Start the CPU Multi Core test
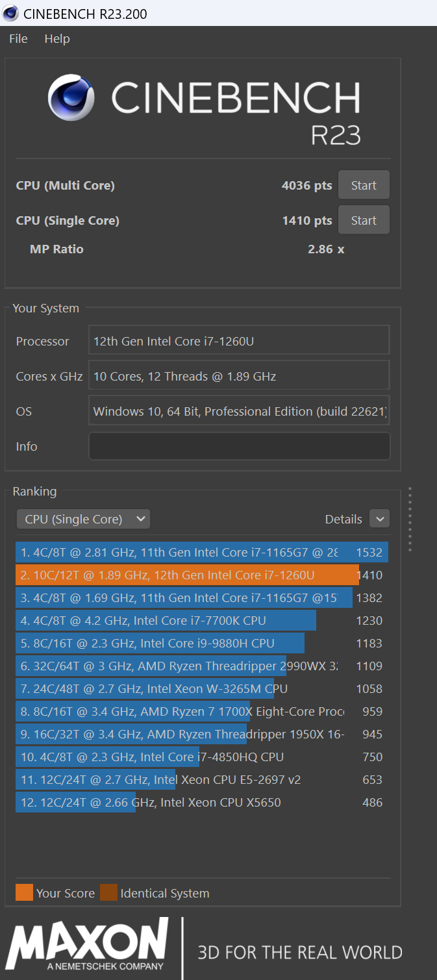The image size is (437, 980). click(x=364, y=185)
